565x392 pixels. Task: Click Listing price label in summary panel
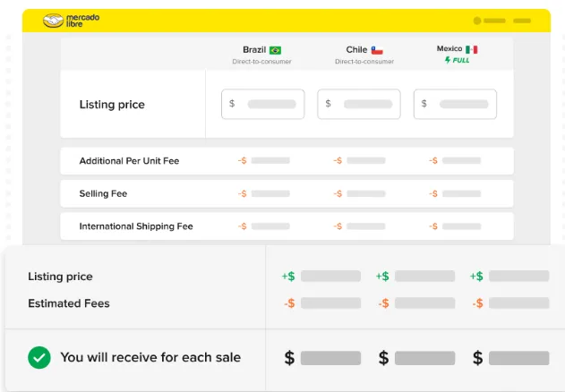[x=60, y=277]
